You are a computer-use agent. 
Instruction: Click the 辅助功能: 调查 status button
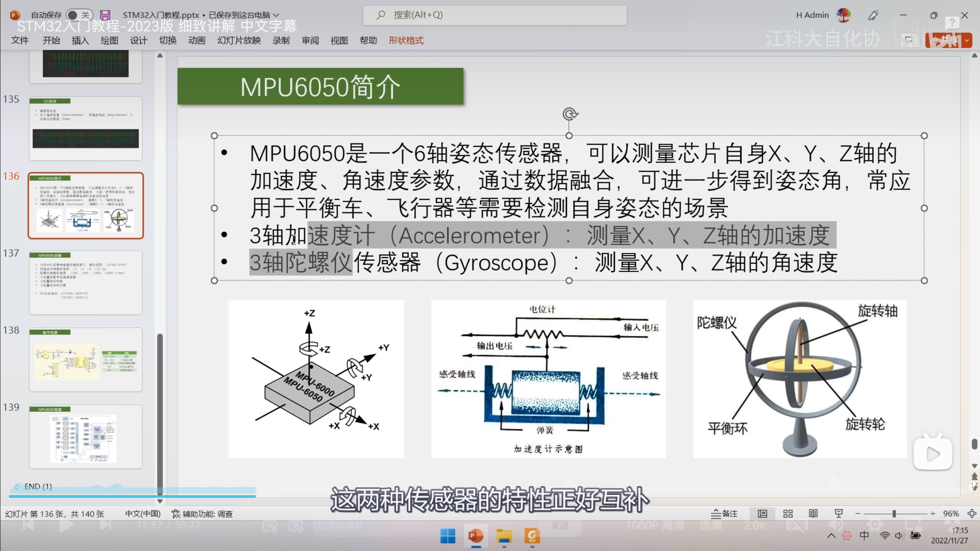pos(202,514)
